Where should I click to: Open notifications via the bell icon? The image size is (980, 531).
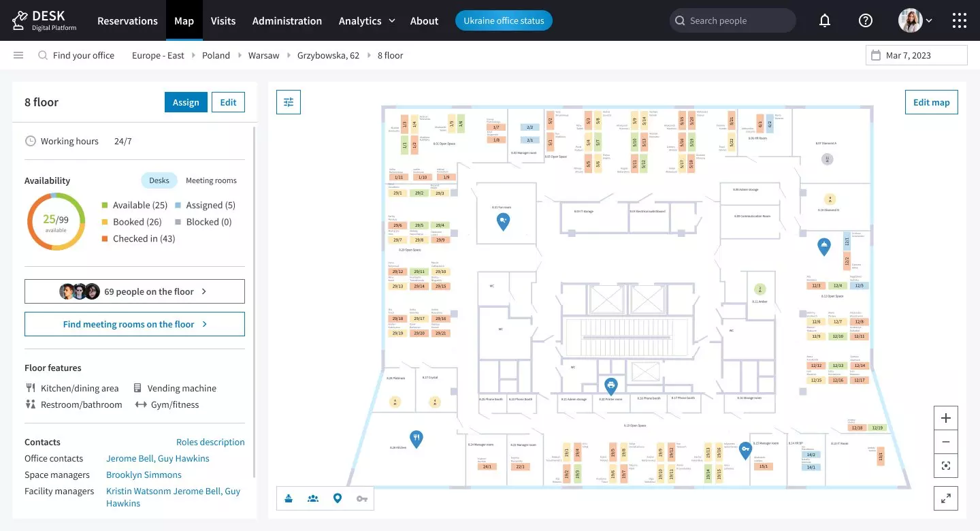(825, 20)
